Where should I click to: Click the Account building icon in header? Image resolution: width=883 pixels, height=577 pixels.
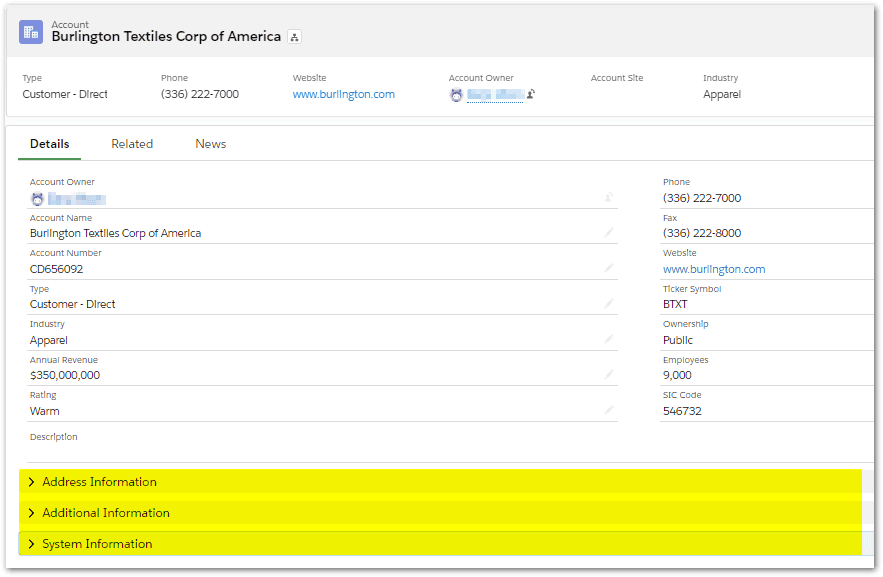point(31,32)
